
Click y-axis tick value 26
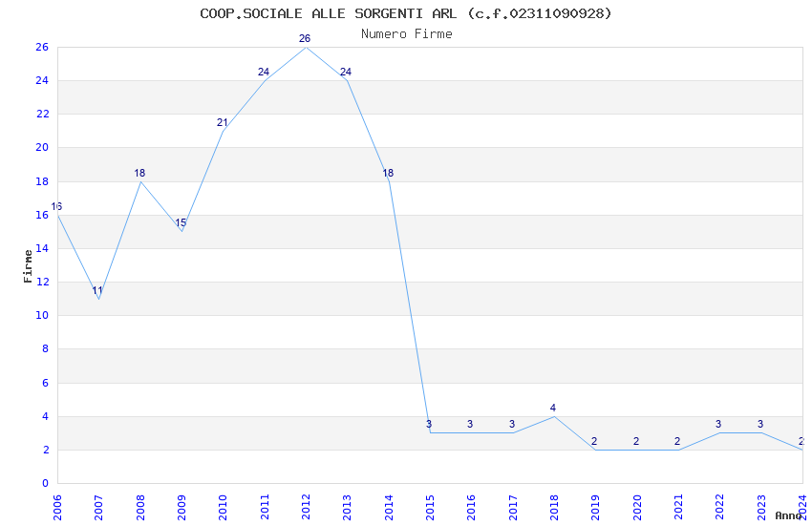(x=42, y=47)
